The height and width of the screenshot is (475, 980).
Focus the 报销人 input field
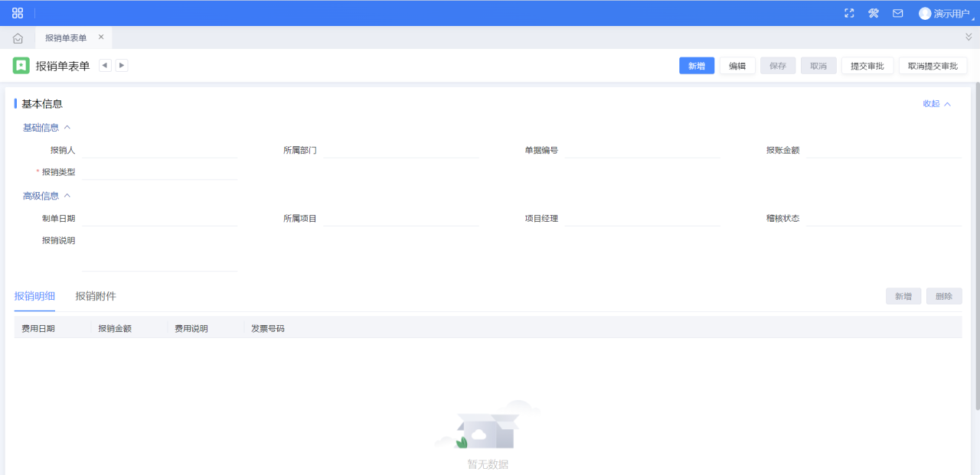[159, 150]
